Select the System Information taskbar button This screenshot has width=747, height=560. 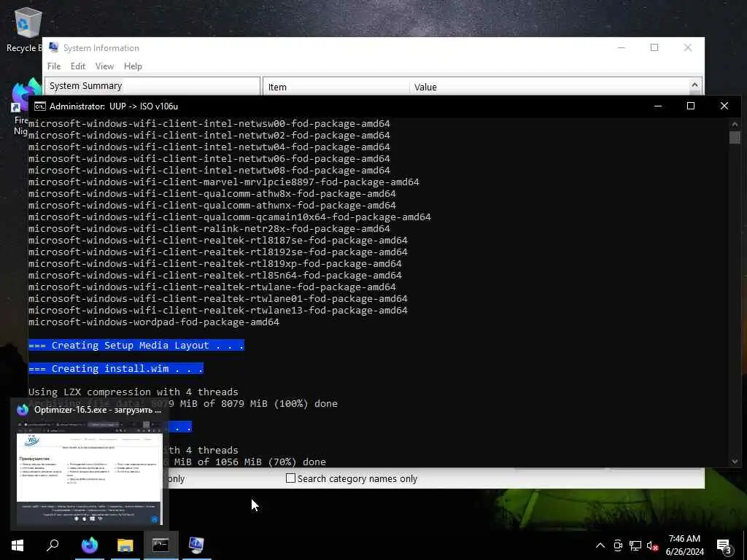click(196, 545)
